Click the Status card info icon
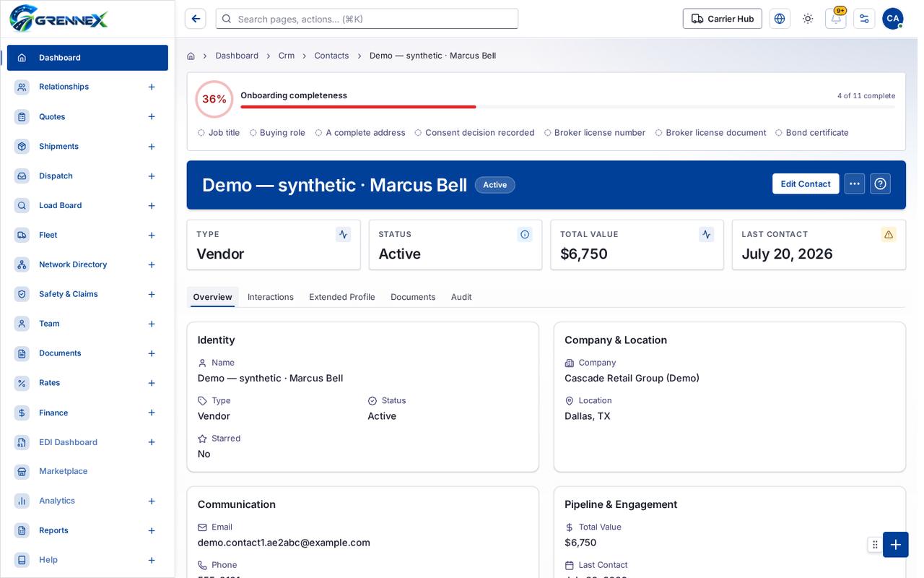 point(525,234)
